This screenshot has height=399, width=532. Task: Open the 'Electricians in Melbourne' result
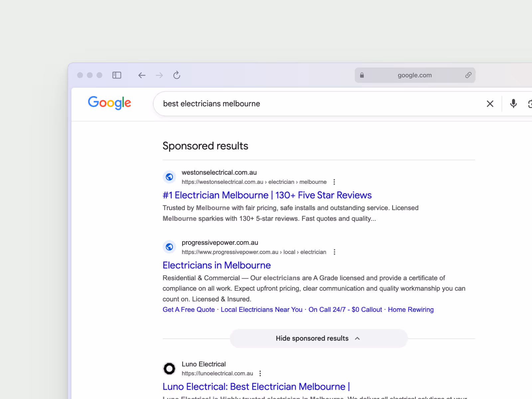[x=216, y=265]
